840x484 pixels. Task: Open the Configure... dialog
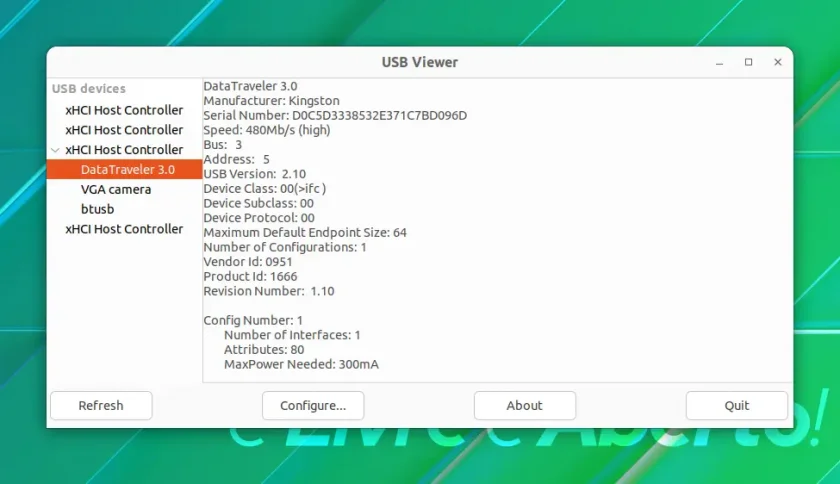[x=313, y=405]
